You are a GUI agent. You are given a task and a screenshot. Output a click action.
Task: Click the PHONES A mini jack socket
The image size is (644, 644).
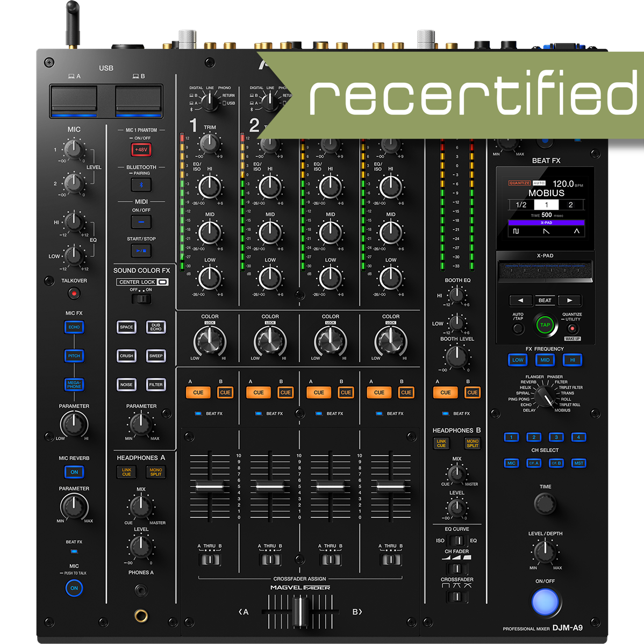141,591
